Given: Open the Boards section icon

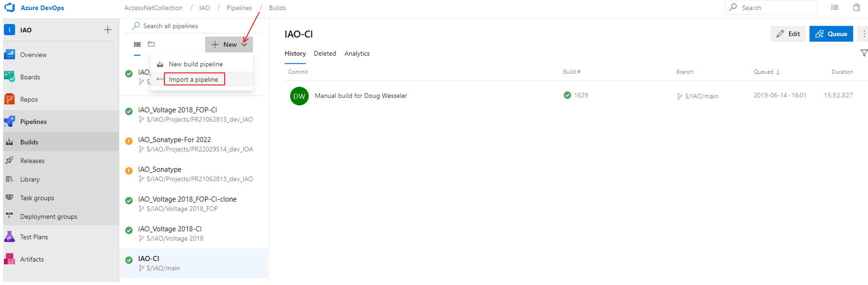Looking at the screenshot, I should (x=10, y=77).
